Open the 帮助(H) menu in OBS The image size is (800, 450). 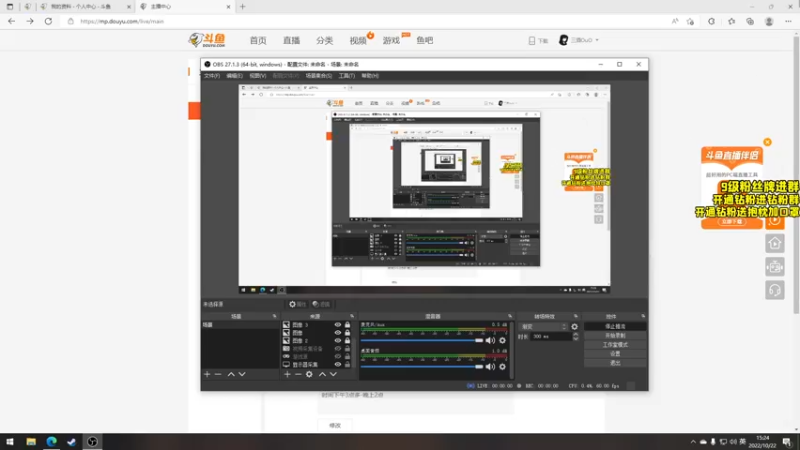370,76
